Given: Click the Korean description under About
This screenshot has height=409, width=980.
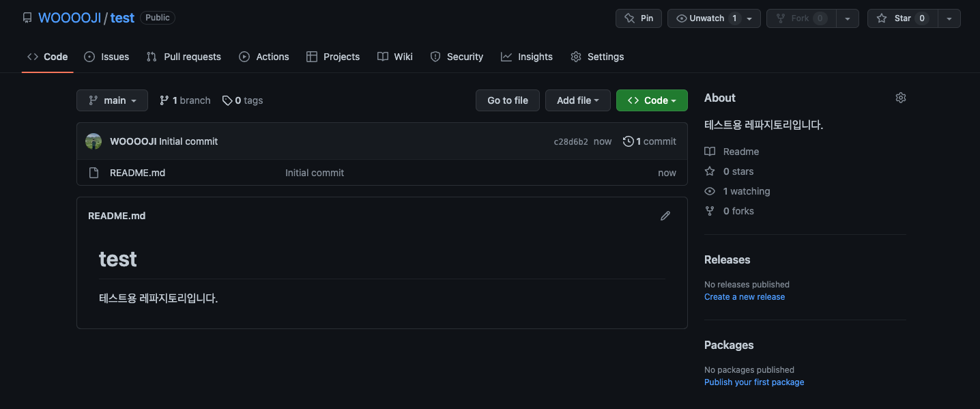Looking at the screenshot, I should (764, 125).
